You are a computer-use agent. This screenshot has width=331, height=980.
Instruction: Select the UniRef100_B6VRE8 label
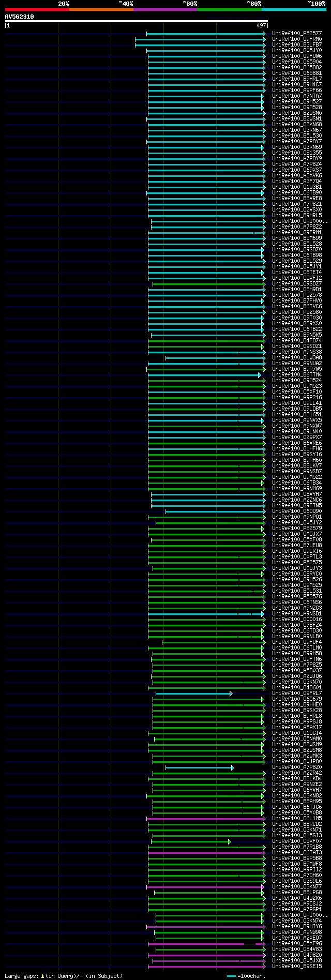[297, 199]
